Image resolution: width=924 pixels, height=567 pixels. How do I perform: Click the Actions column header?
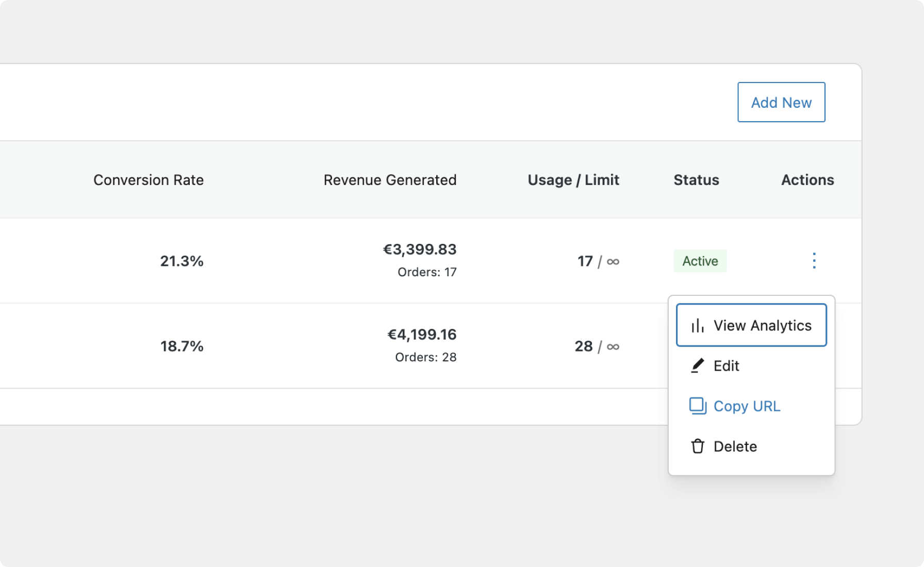coord(807,180)
